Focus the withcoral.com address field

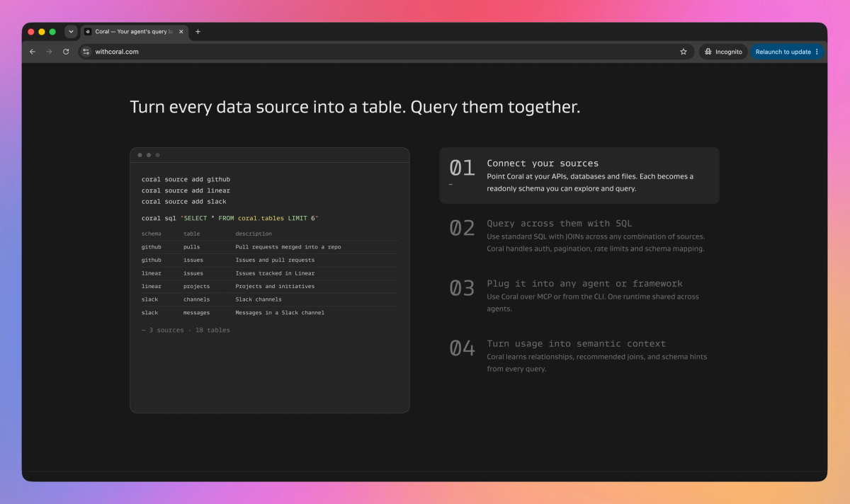[x=386, y=52]
